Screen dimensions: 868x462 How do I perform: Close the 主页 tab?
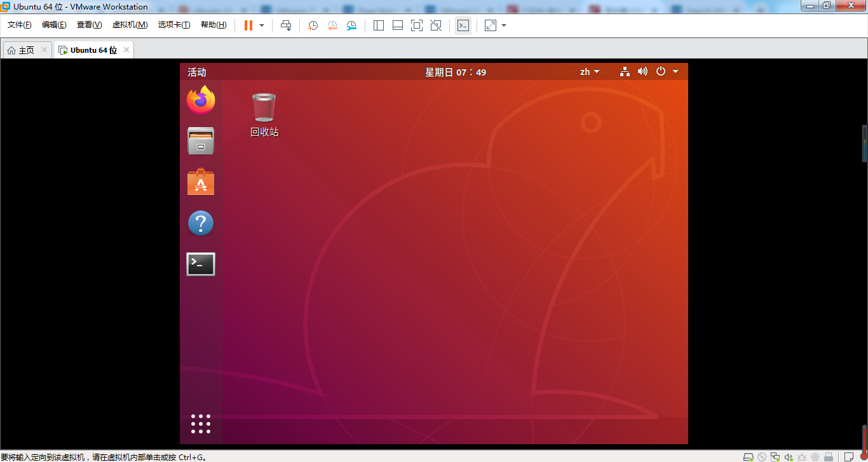click(x=44, y=50)
